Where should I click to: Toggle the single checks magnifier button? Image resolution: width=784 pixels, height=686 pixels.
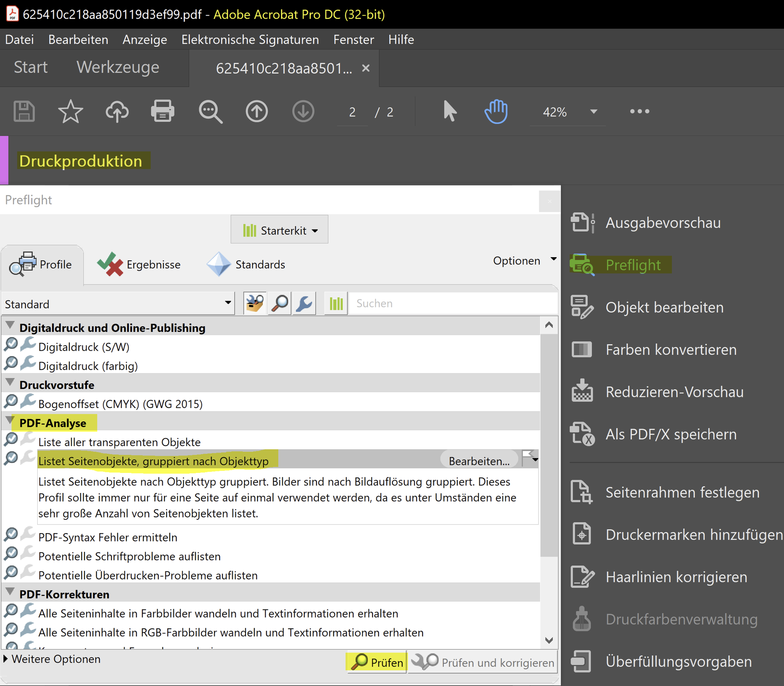pos(279,304)
